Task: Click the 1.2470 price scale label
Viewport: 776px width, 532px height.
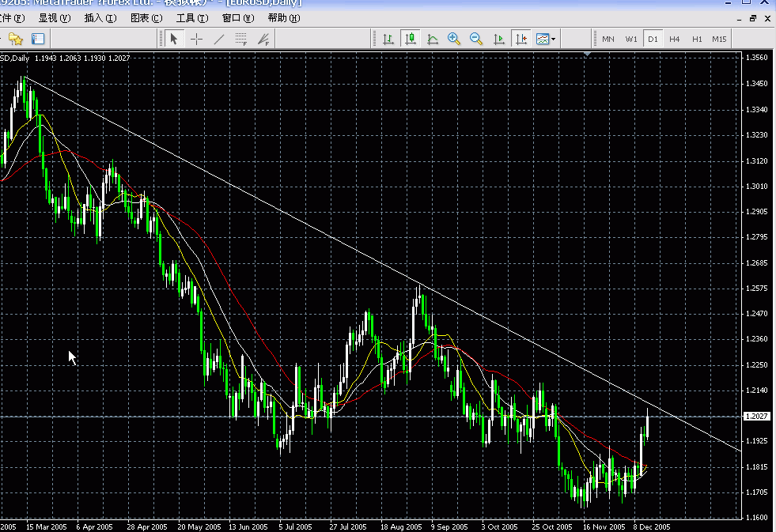Action: point(757,314)
